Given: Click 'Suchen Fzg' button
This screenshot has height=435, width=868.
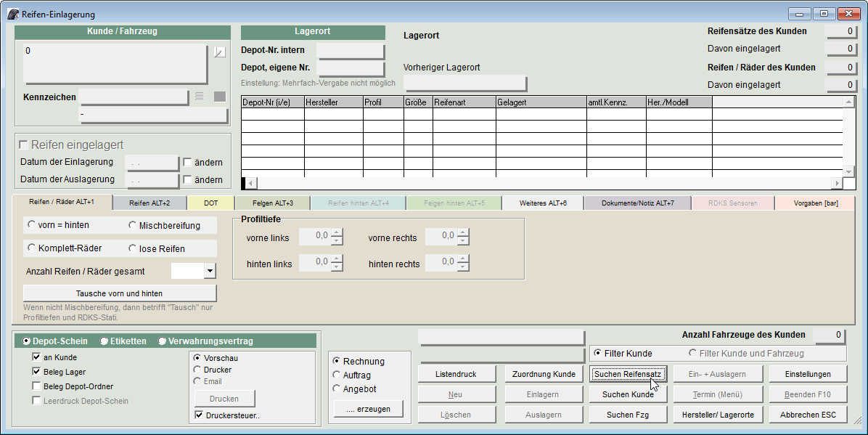Looking at the screenshot, I should pyautogui.click(x=628, y=415).
